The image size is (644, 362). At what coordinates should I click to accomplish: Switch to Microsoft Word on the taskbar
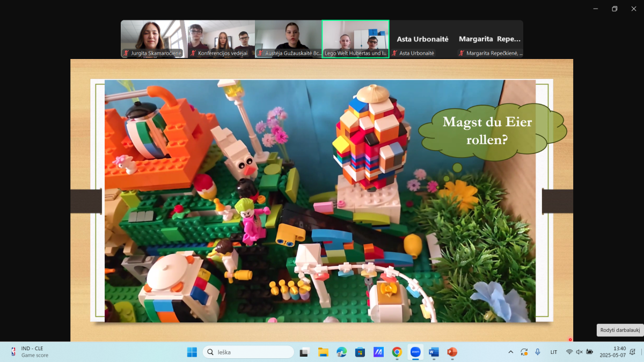click(434, 352)
